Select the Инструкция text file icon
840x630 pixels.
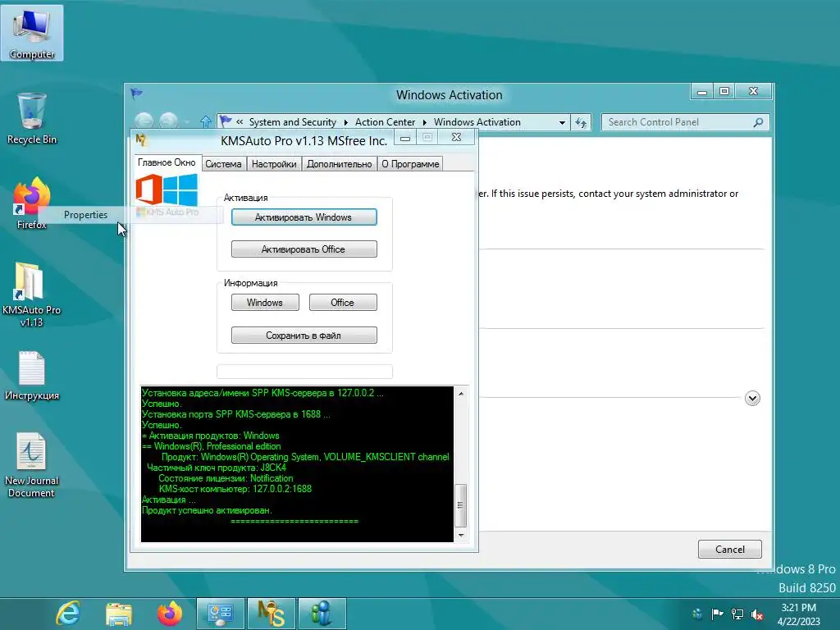(32, 376)
